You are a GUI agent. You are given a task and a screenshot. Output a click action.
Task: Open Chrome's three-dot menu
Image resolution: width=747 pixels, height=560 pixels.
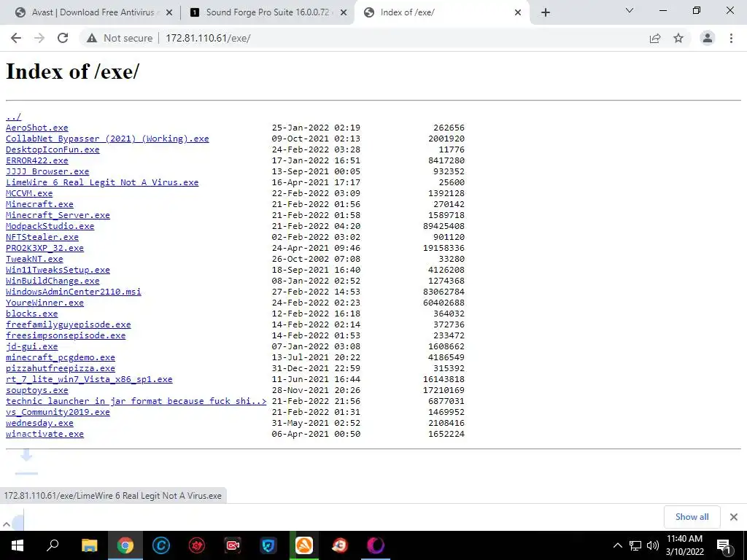tap(731, 38)
